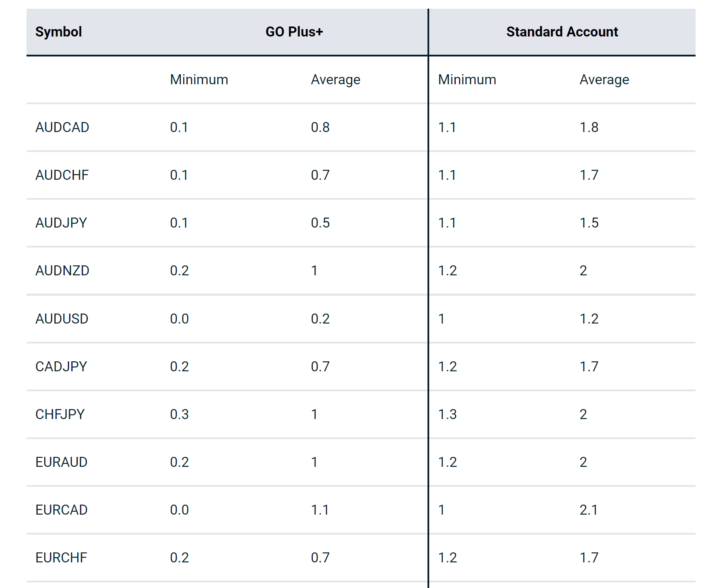Select the EURAUD symbol cell

point(61,462)
